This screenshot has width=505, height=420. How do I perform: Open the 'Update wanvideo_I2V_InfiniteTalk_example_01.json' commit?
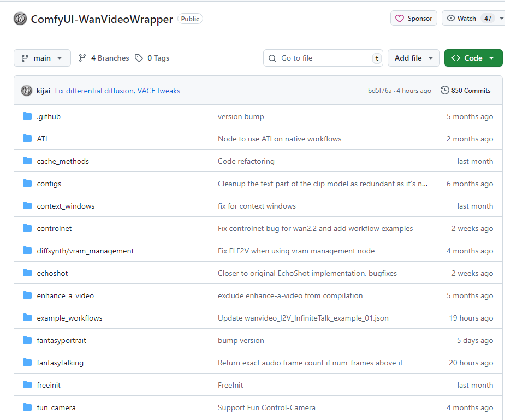click(x=303, y=318)
